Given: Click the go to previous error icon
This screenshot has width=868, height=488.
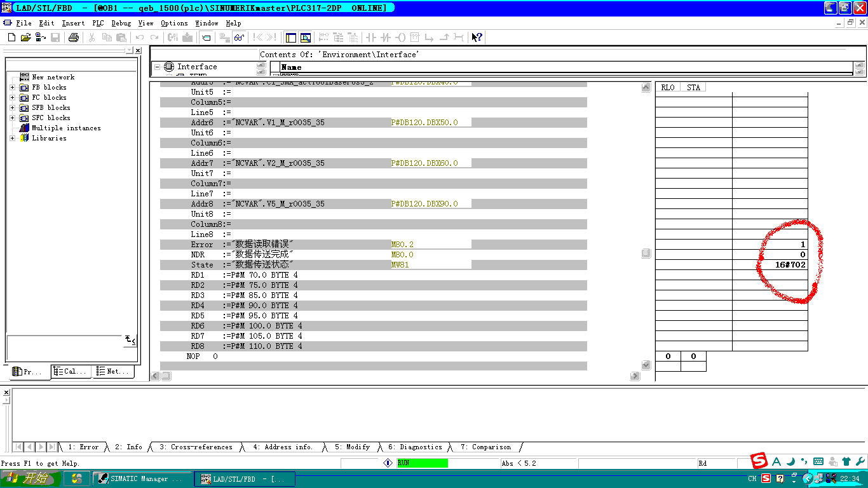Looking at the screenshot, I should pyautogui.click(x=258, y=37).
